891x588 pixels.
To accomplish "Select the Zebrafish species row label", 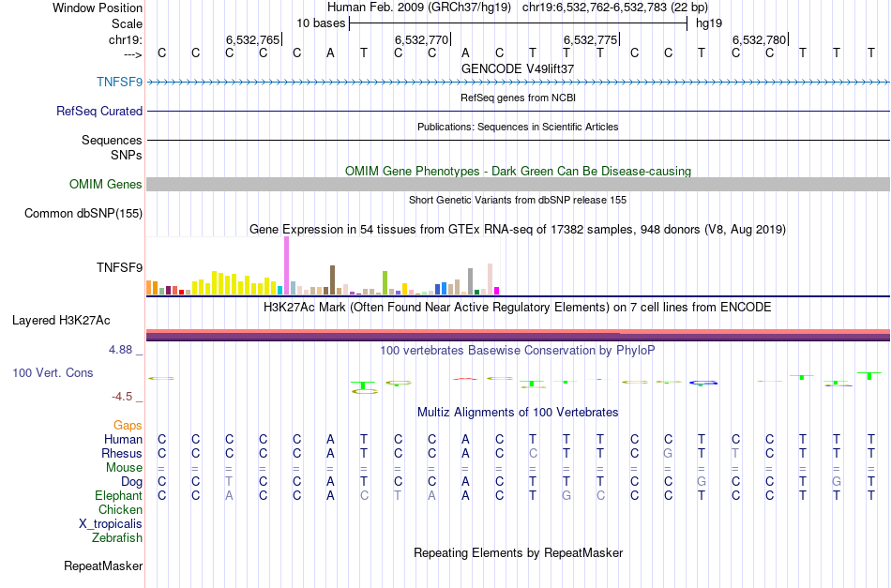I will [x=117, y=537].
